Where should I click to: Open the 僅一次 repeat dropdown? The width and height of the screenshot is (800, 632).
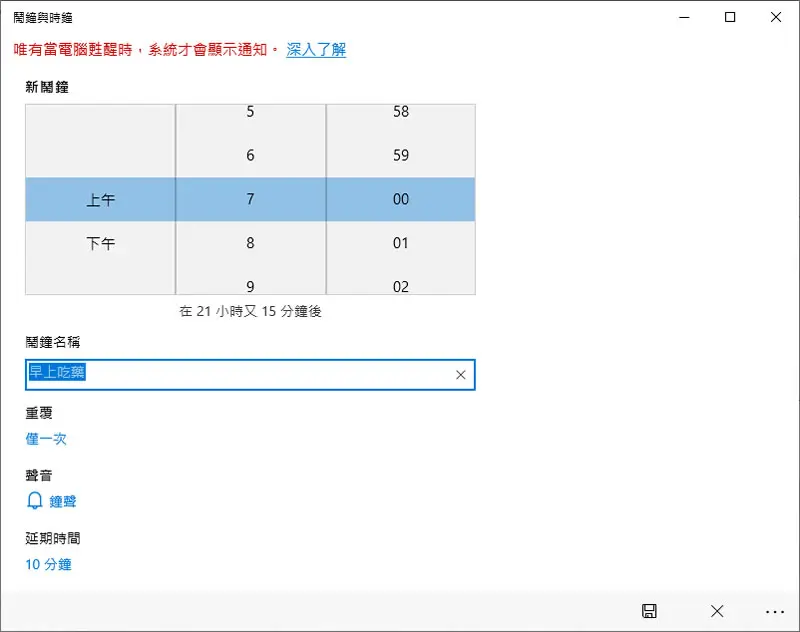tap(46, 439)
